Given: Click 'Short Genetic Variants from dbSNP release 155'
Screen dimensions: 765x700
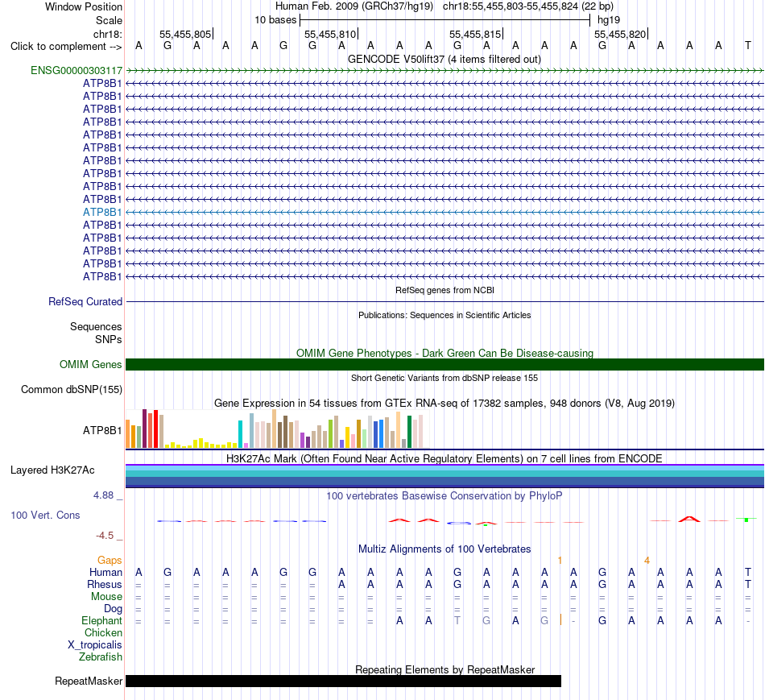Looking at the screenshot, I should coord(445,378).
